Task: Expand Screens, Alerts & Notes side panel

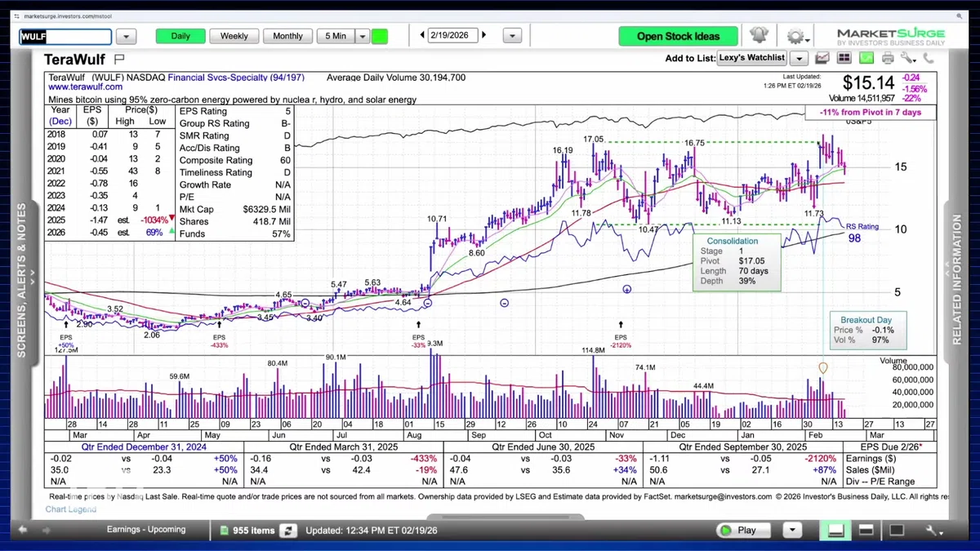Action: (22, 280)
